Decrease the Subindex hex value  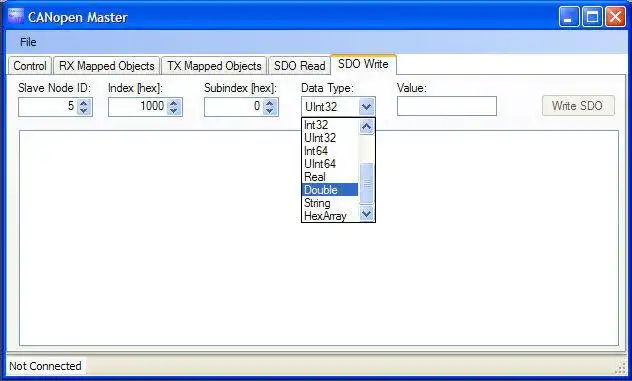(270, 111)
